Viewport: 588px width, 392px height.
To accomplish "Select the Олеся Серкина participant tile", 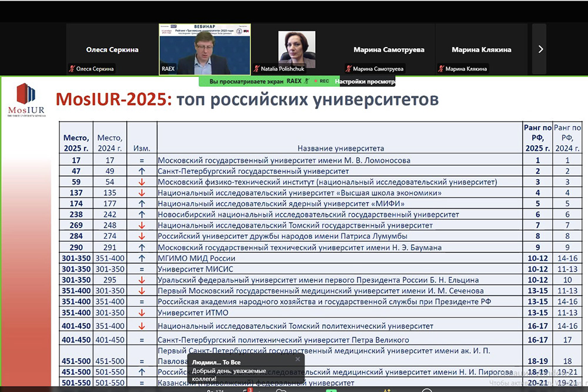I will [112, 49].
